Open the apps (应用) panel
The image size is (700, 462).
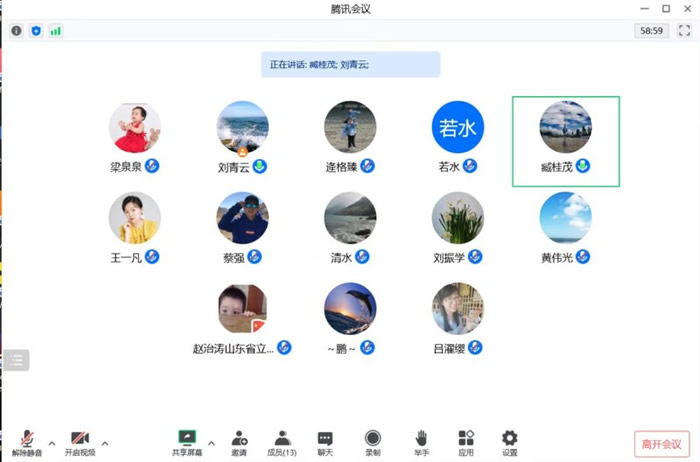pyautogui.click(x=466, y=442)
